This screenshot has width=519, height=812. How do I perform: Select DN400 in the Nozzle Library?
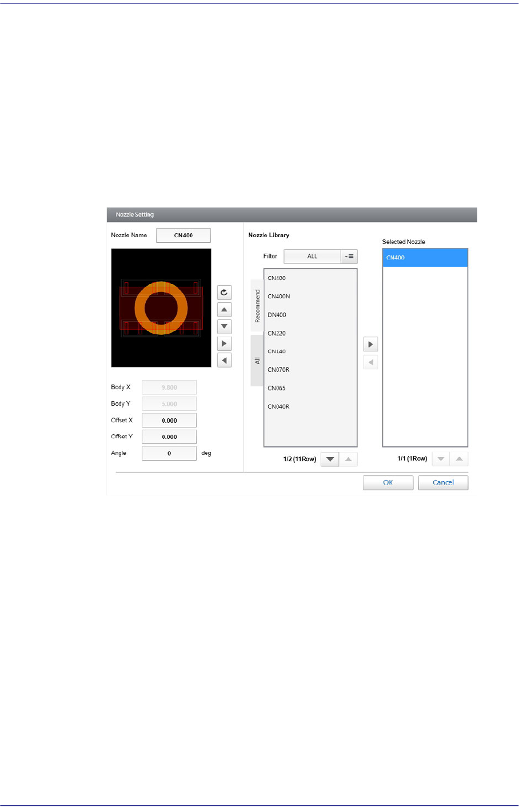point(310,315)
